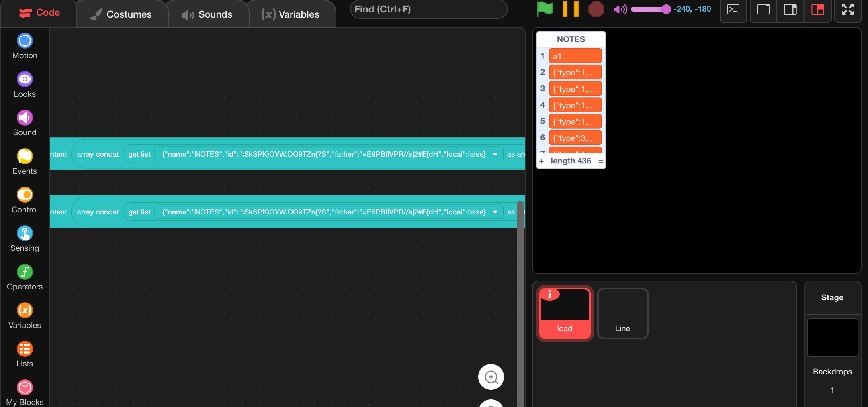Image resolution: width=868 pixels, height=407 pixels.
Task: Switch to the Costumes tab
Action: click(x=122, y=14)
